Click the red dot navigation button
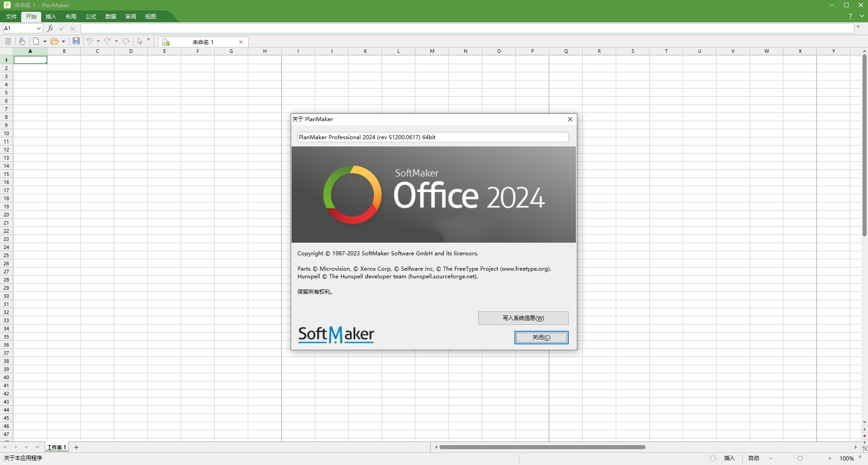868x465 pixels. [864, 436]
